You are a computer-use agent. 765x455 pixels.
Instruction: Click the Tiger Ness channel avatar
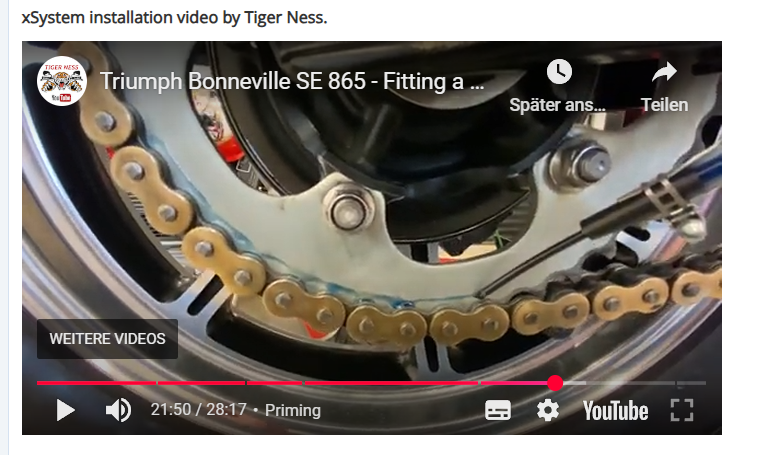click(x=62, y=81)
